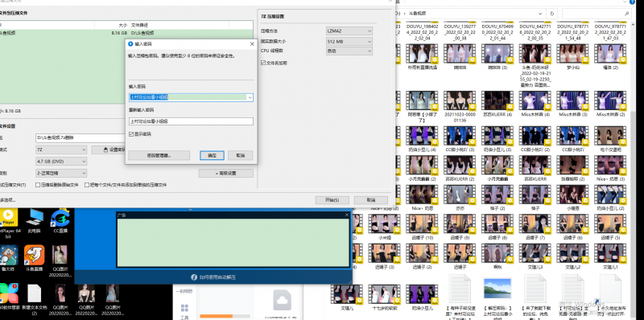The width and height of the screenshot is (644, 320).
Task: Launch the CC直播 desktop shortcut
Action: [60, 222]
